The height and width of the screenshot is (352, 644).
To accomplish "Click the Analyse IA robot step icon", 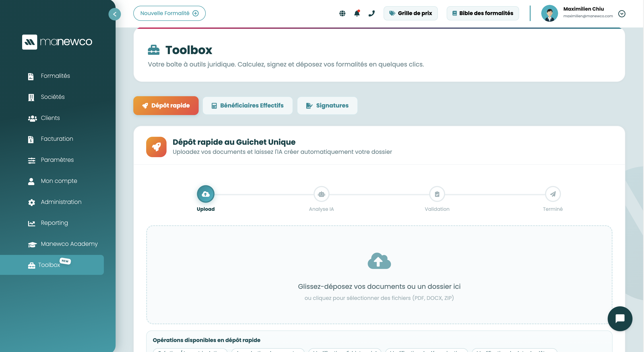I will coord(321,194).
